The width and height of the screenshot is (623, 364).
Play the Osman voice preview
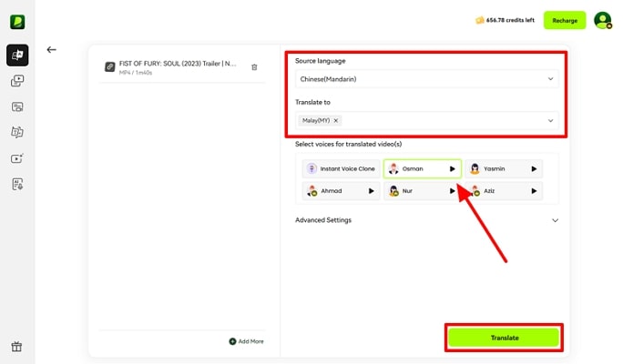[452, 168]
